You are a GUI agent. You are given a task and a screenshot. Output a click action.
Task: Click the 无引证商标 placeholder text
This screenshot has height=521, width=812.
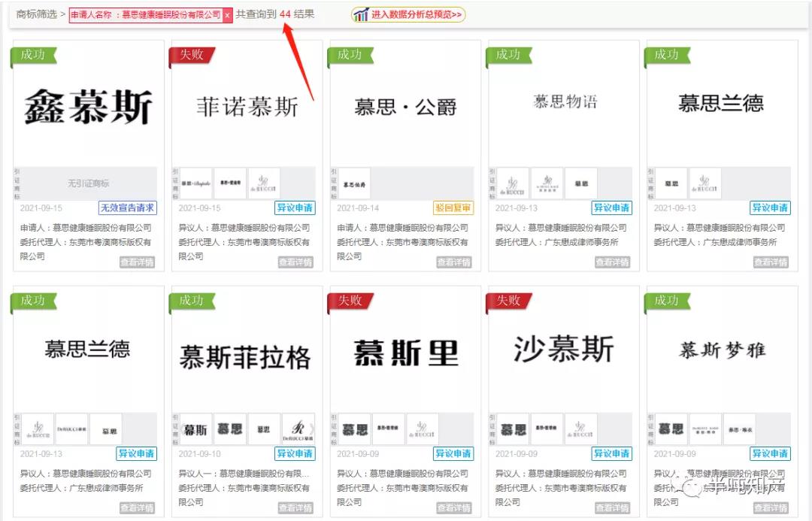tap(89, 183)
